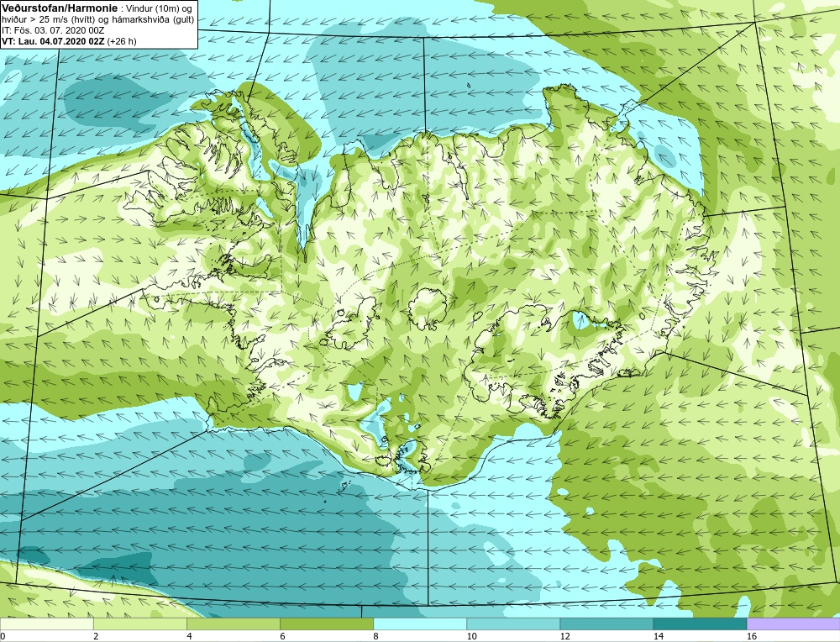Screen dimensions: 840x642
Task: Click the 'IT: Fös. 03. 07. 2020 00Z' line
Action: (x=53, y=30)
